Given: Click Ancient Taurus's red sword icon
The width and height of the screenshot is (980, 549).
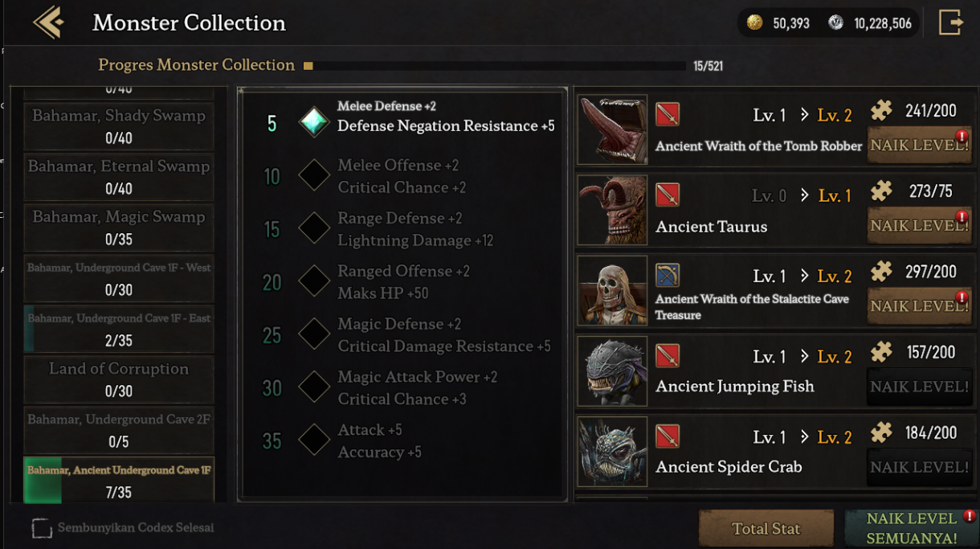Looking at the screenshot, I should coord(668,195).
